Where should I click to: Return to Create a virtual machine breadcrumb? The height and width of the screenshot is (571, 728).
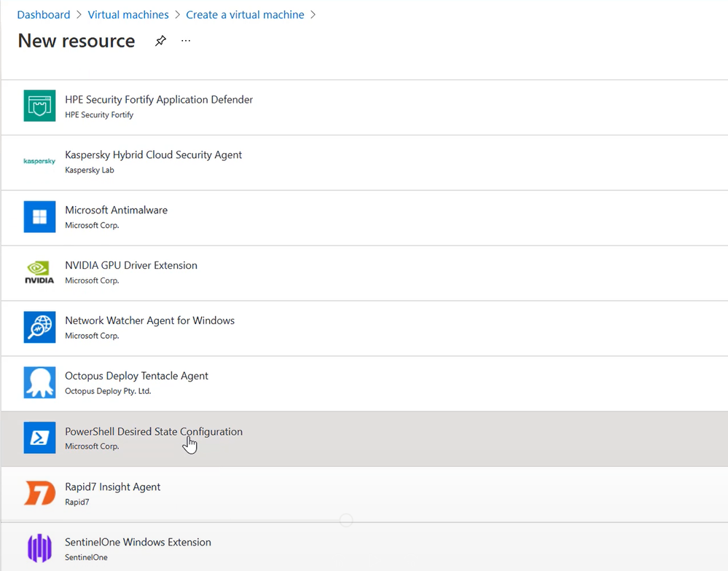pyautogui.click(x=245, y=15)
